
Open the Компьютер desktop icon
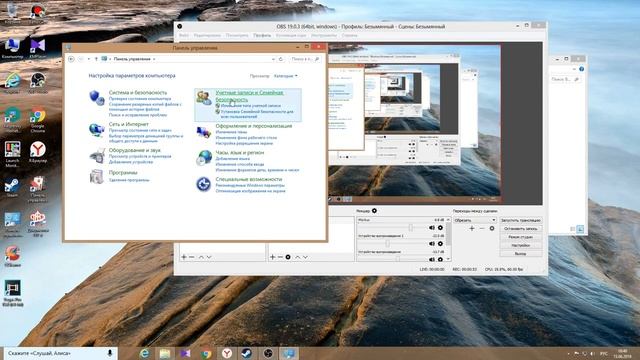[12, 49]
